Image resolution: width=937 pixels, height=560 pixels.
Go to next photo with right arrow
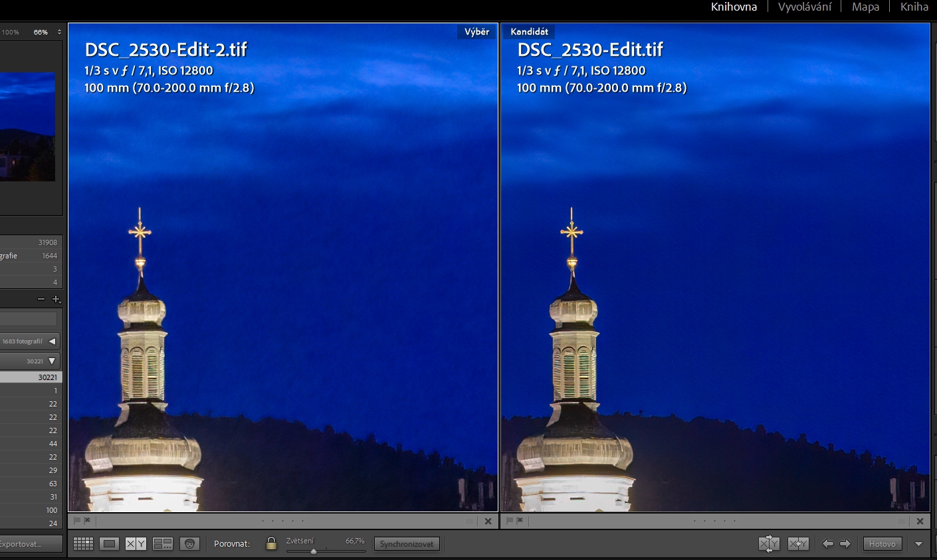845,543
